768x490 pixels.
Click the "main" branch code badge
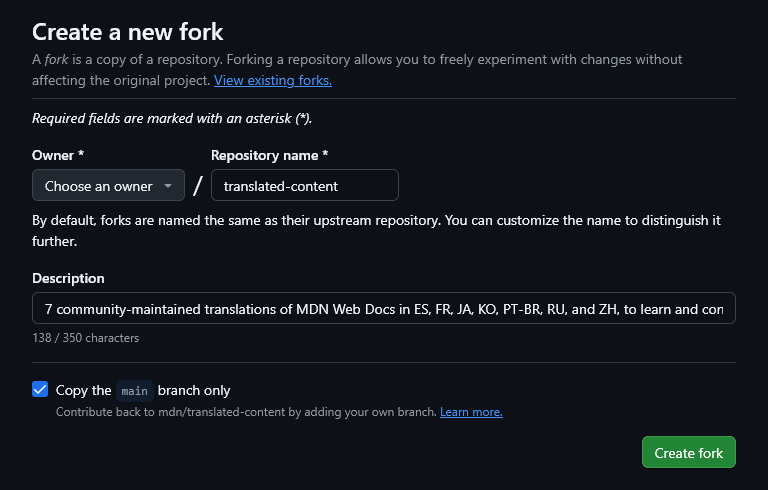(x=135, y=391)
